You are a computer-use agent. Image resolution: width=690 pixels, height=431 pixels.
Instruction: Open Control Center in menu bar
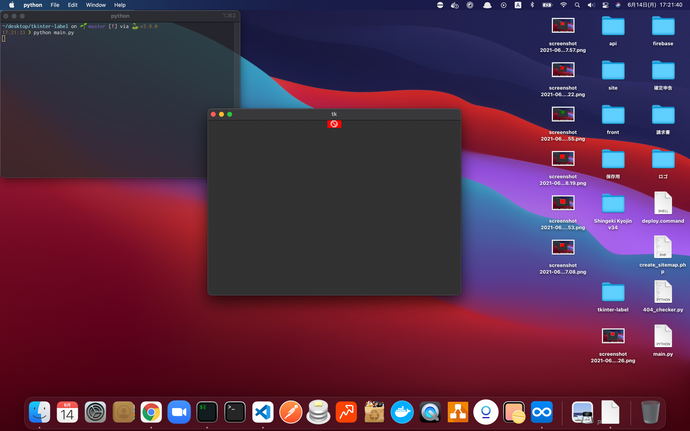[x=606, y=5]
